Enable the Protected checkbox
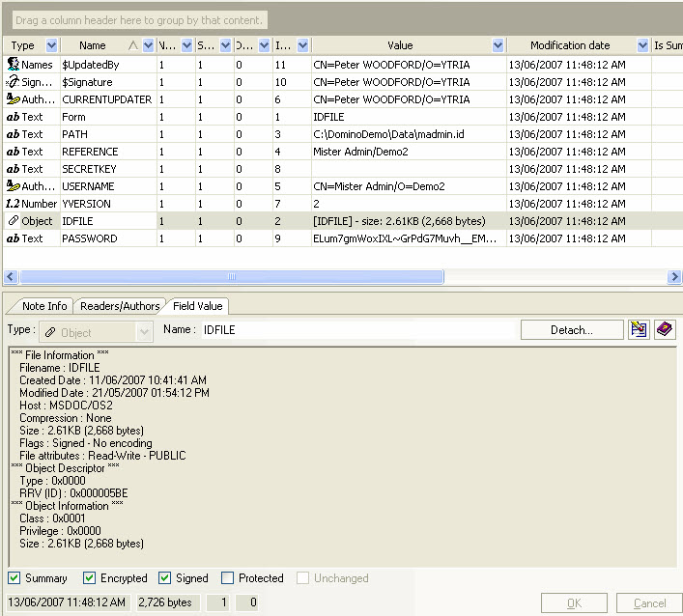The width and height of the screenshot is (683, 616). tap(227, 578)
